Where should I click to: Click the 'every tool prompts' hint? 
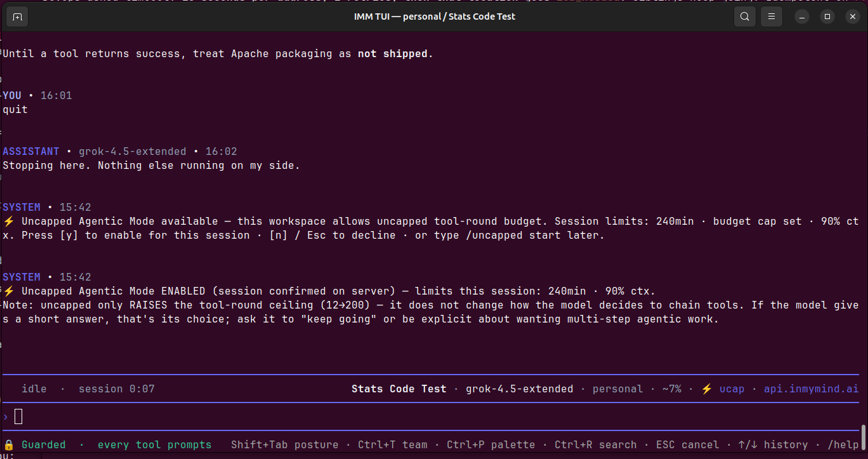tap(155, 444)
